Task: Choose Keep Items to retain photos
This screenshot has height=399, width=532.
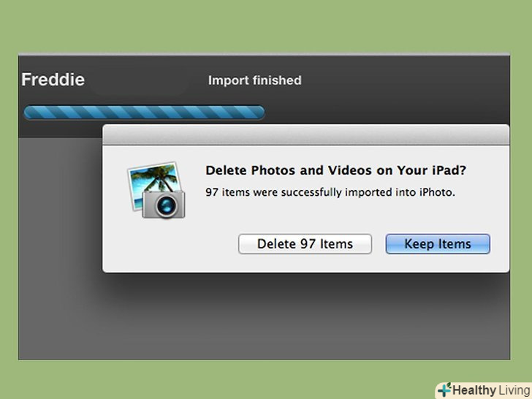Action: click(x=437, y=244)
